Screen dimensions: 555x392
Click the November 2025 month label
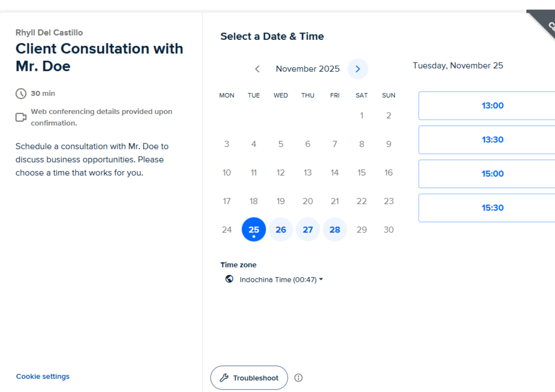point(308,69)
